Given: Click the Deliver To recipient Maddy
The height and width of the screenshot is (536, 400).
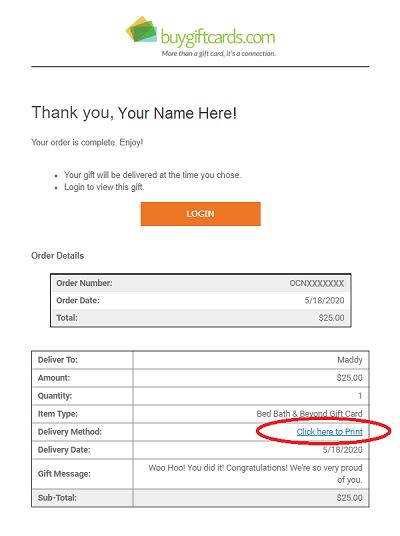Looking at the screenshot, I should click(x=350, y=360).
